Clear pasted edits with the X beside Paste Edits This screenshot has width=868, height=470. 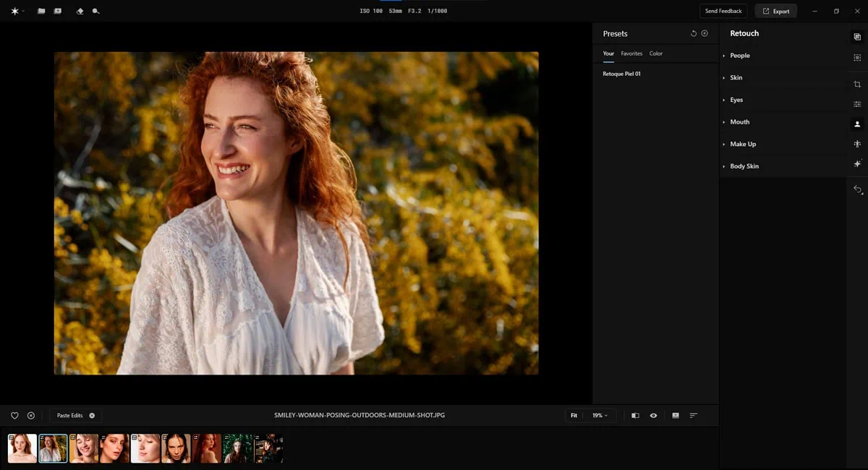(92, 416)
